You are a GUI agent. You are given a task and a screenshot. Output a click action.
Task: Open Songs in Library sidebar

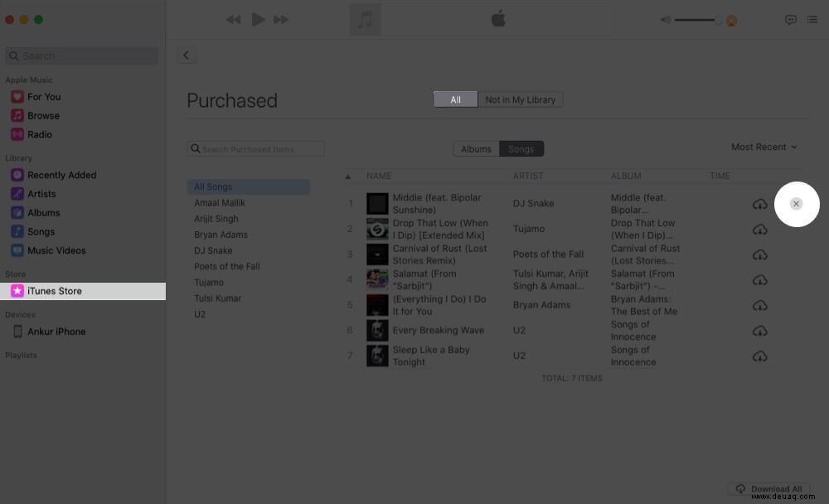(x=41, y=231)
